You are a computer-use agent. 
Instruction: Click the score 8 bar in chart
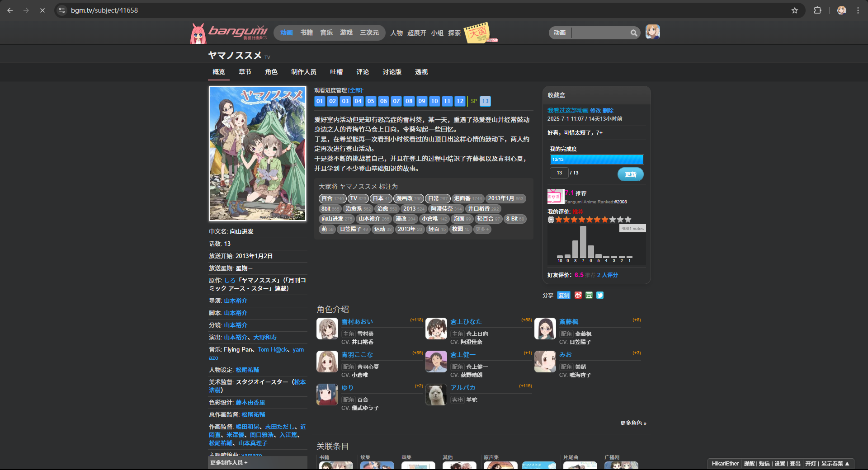(576, 249)
